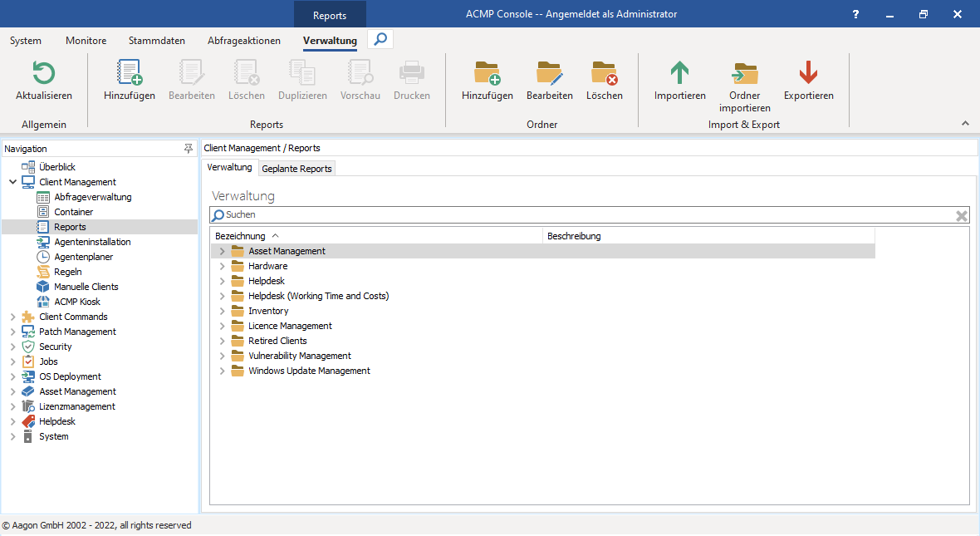Click the Bearbeiten report icon in Reports group
980x536 pixels.
(191, 72)
